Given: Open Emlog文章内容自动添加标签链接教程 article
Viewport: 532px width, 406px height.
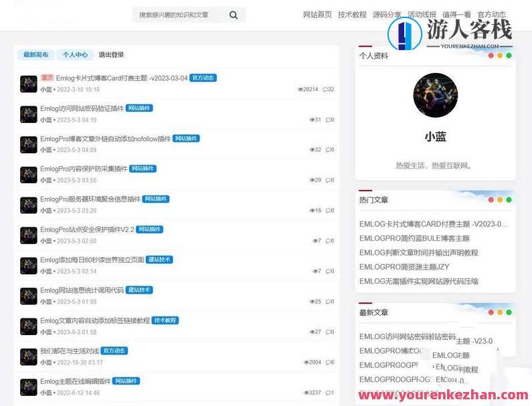Looking at the screenshot, I should [94, 320].
